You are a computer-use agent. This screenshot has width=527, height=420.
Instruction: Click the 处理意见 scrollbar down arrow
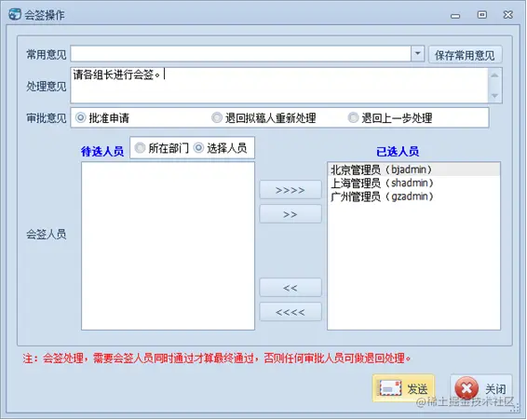point(494,96)
